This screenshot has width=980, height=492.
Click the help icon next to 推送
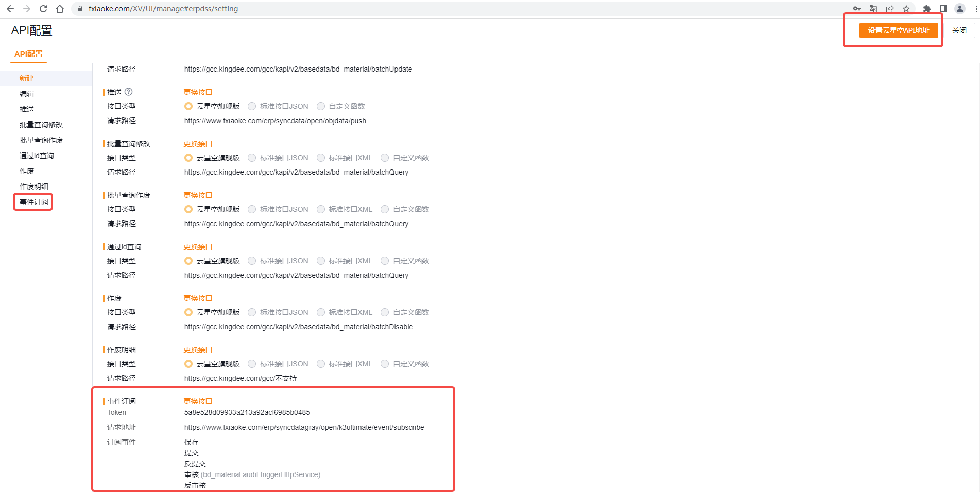tap(129, 92)
